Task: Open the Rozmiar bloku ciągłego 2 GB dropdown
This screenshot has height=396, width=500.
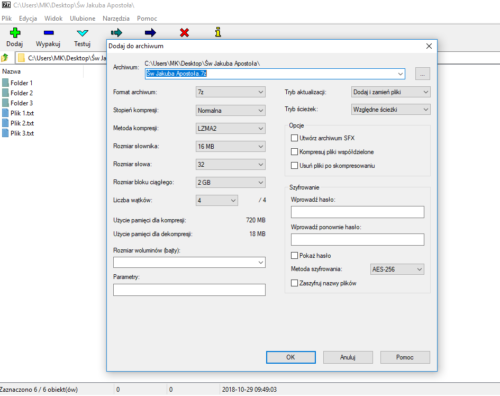Action: click(x=231, y=182)
